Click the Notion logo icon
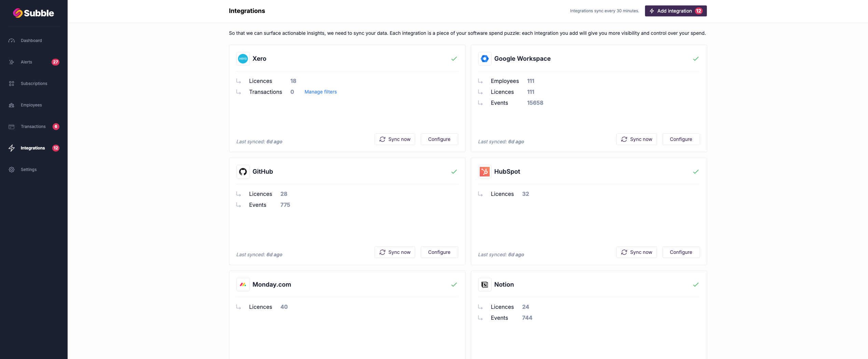 pos(485,285)
